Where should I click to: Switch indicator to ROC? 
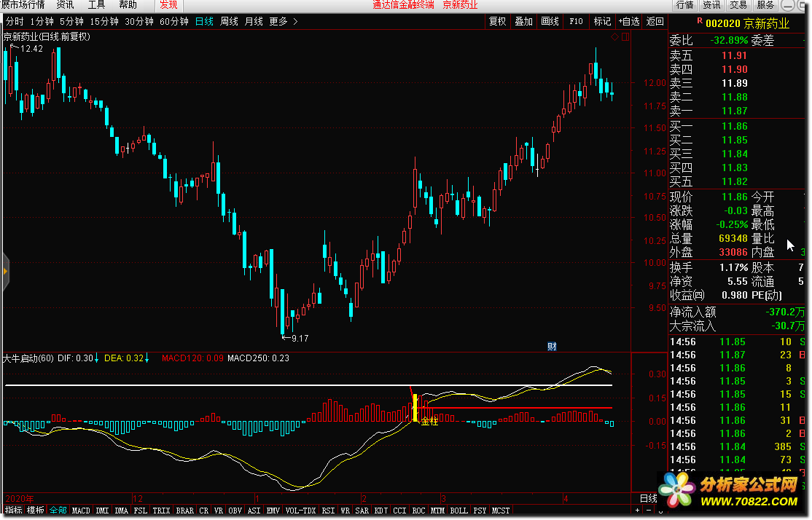[418, 511]
